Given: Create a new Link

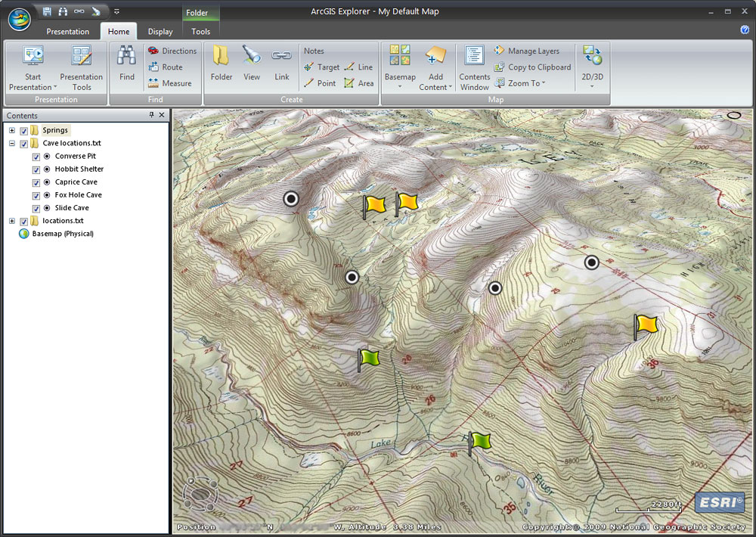Looking at the screenshot, I should [281, 64].
